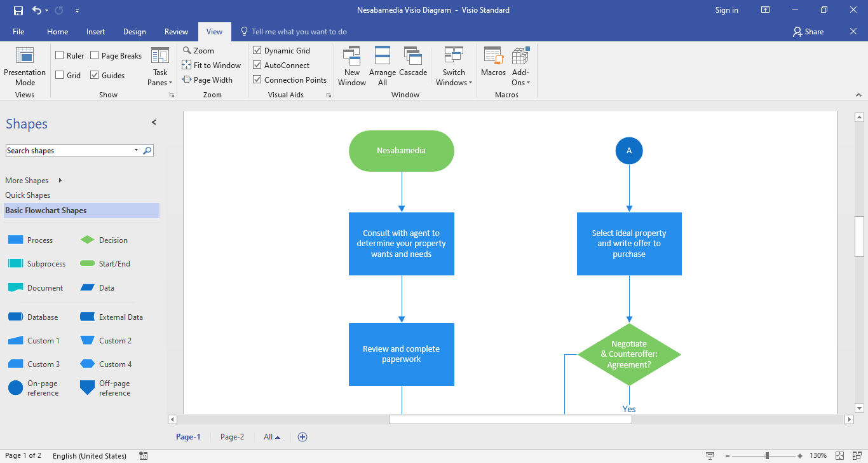Turn on the Grid checkbox
Image resolution: width=868 pixels, height=463 pixels.
click(60, 75)
